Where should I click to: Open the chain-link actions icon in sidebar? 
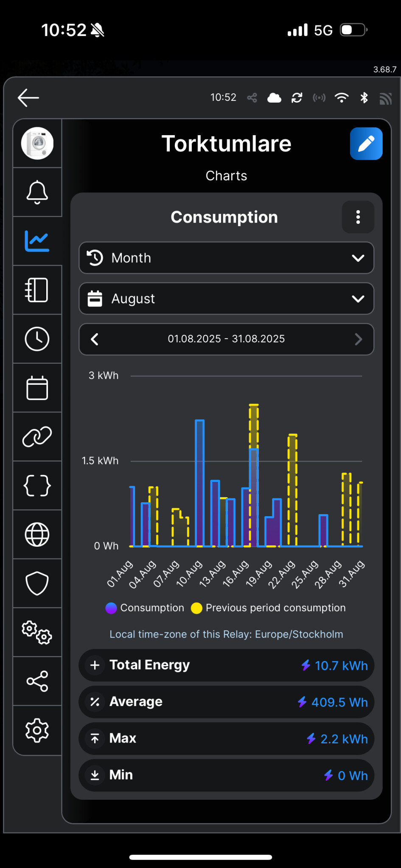[37, 437]
